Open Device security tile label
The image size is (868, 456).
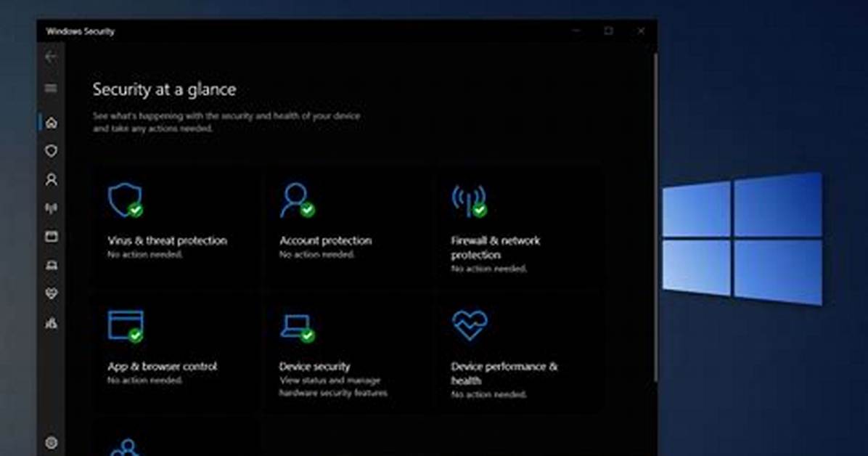(314, 366)
